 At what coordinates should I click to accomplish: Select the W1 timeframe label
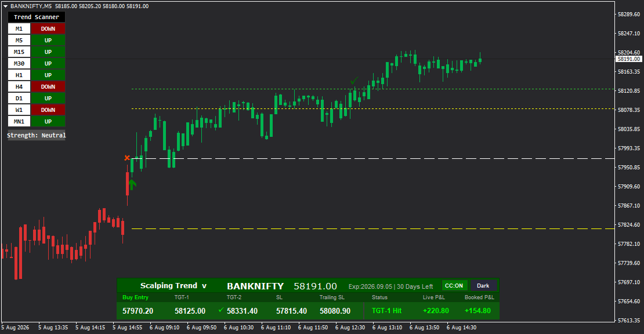(19, 110)
